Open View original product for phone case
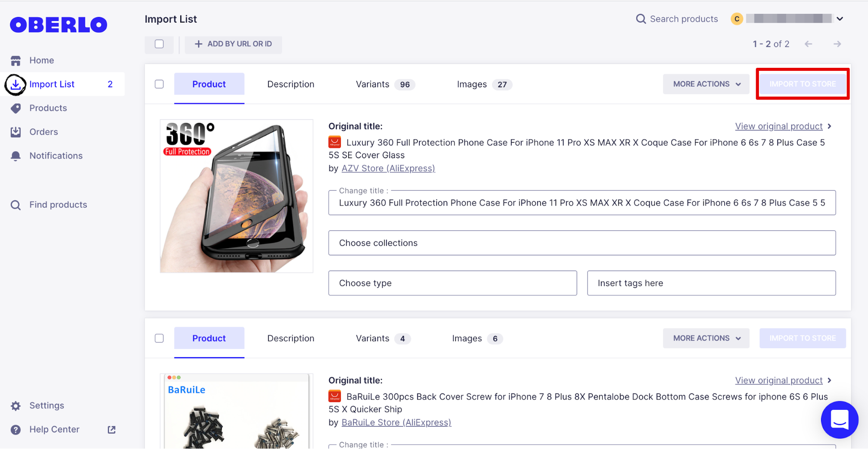 click(779, 126)
